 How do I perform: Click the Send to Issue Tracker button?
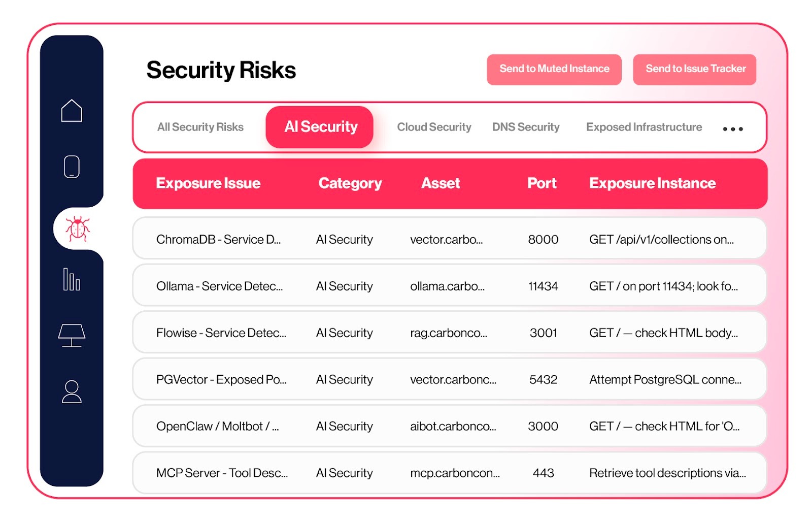click(695, 69)
